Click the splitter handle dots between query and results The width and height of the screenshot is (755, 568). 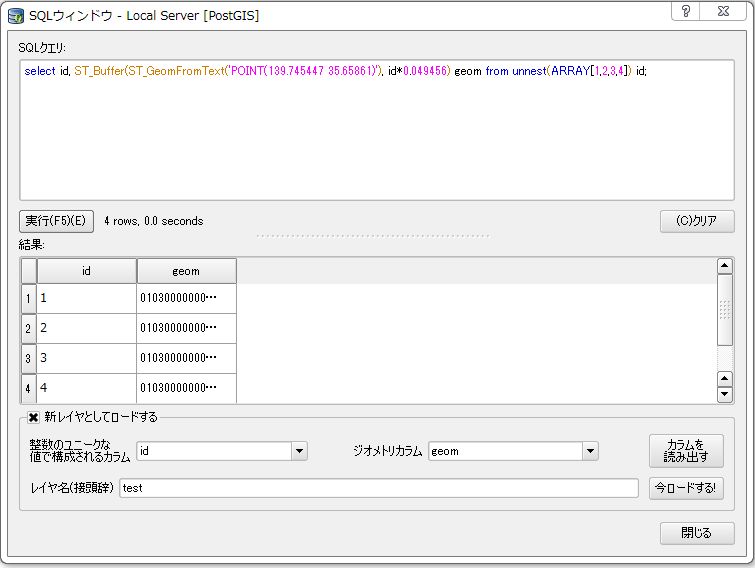(373, 236)
